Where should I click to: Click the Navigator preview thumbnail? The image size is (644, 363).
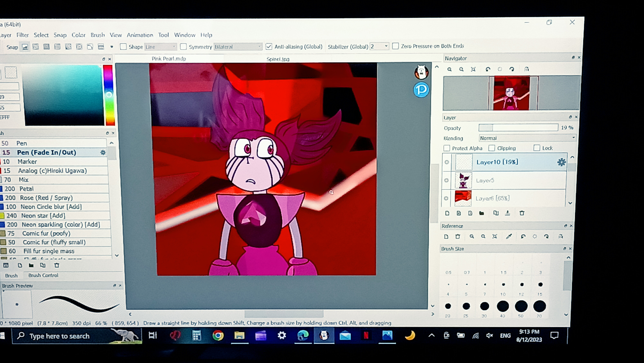pyautogui.click(x=511, y=93)
